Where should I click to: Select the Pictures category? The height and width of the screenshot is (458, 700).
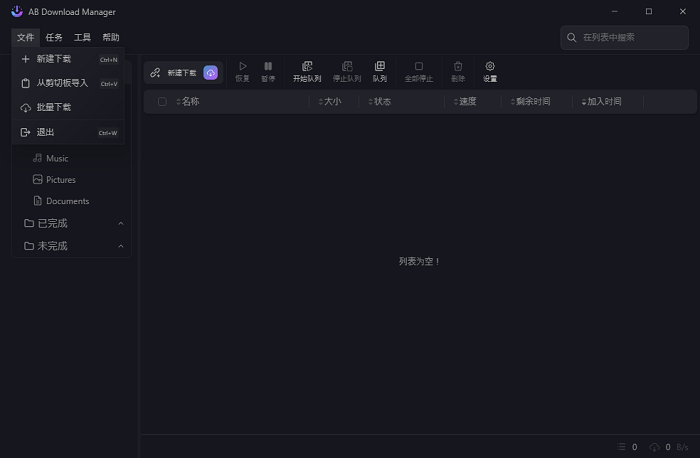coord(72,180)
